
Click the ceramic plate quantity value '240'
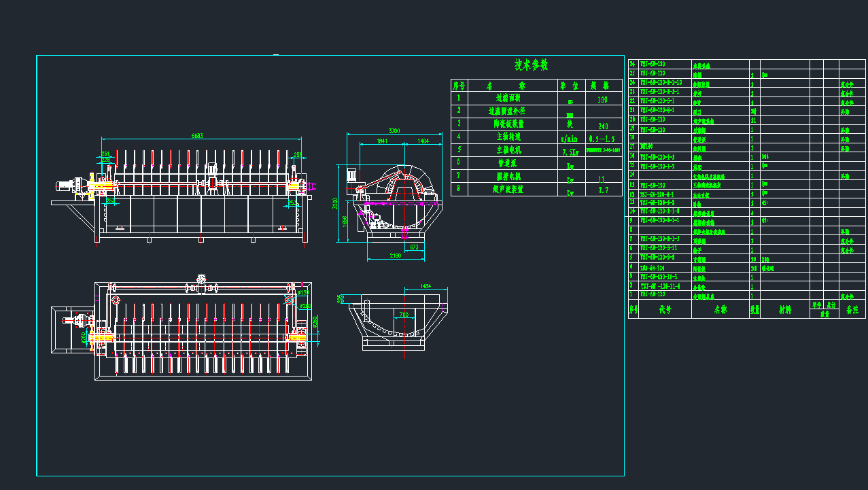pyautogui.click(x=602, y=126)
